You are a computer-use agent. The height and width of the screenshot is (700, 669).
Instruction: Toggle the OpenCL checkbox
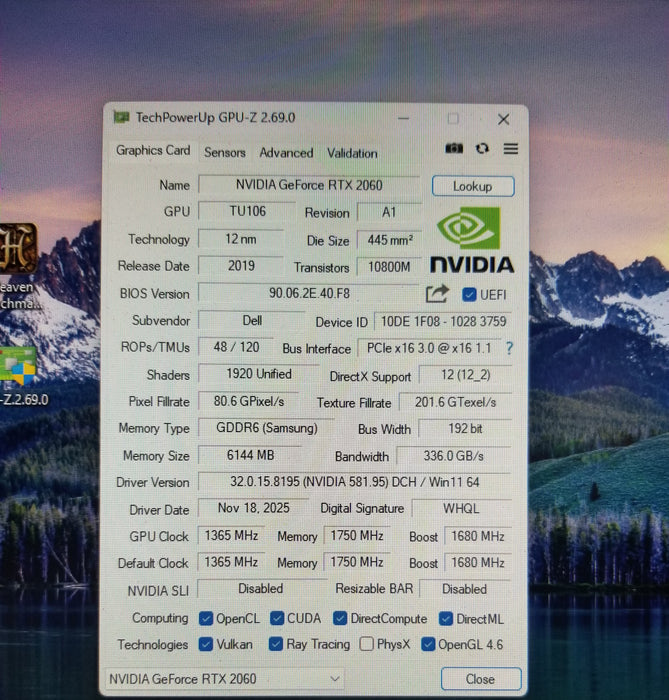206,618
